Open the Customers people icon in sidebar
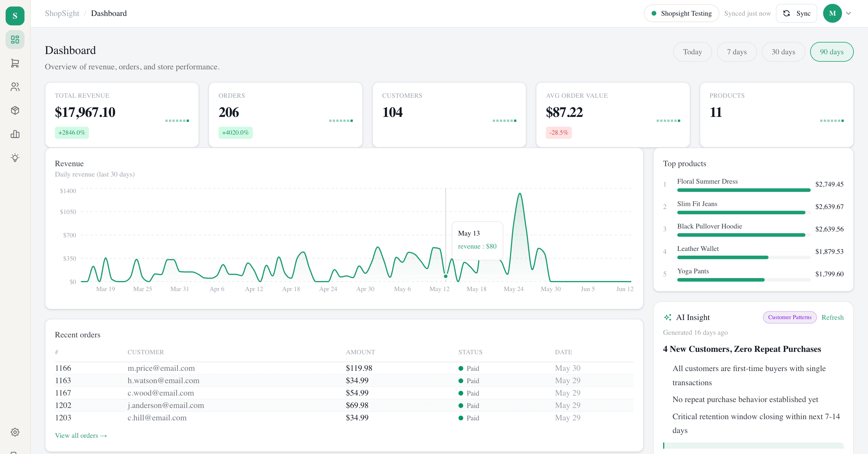Screen dimensions: 868x454 pos(15,87)
